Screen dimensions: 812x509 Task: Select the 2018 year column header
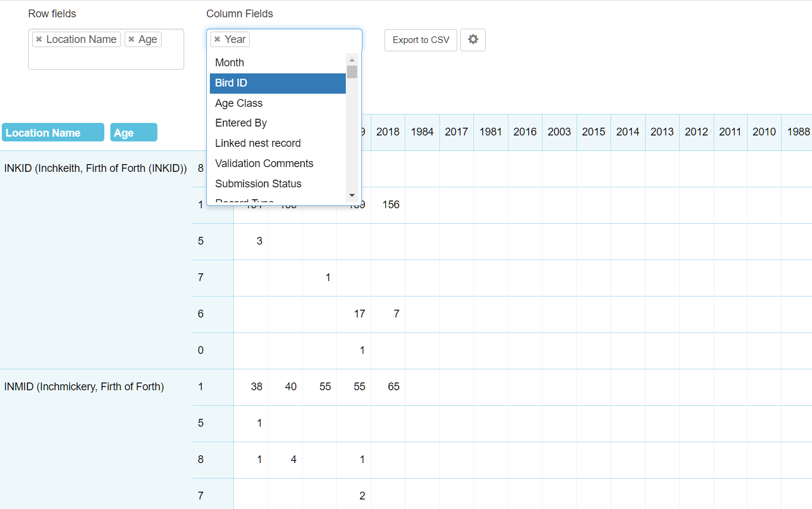[388, 132]
